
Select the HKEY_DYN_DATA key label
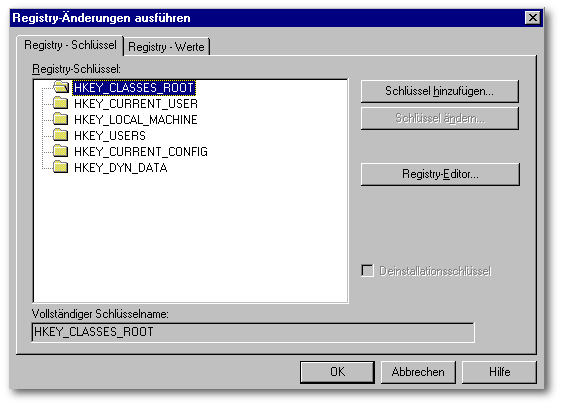(x=120, y=168)
